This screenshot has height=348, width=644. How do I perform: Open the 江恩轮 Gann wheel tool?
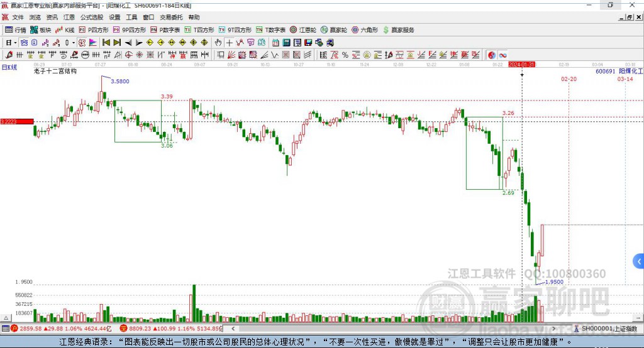tap(303, 30)
